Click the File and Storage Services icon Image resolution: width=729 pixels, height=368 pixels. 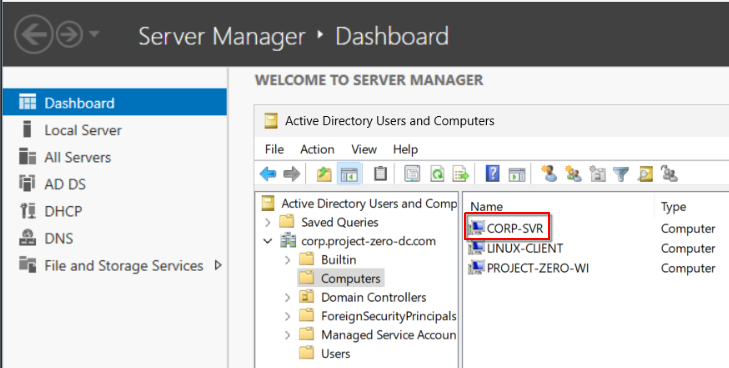tap(27, 265)
